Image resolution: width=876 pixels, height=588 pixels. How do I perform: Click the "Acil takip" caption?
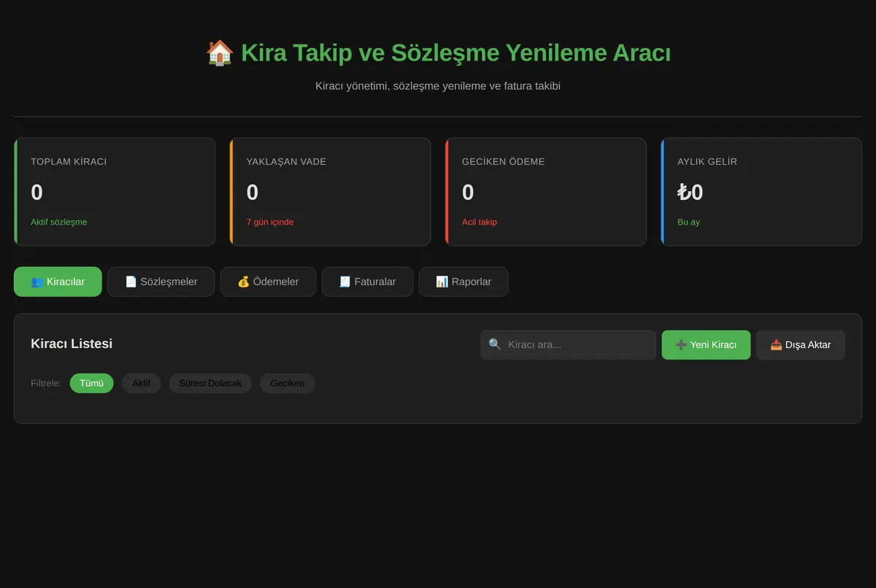(x=480, y=222)
